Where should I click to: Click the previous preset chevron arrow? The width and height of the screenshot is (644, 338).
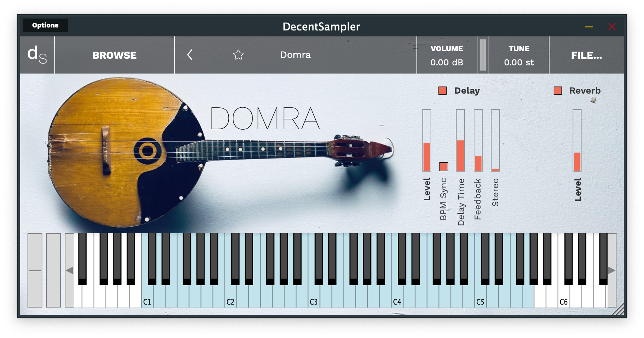(190, 54)
